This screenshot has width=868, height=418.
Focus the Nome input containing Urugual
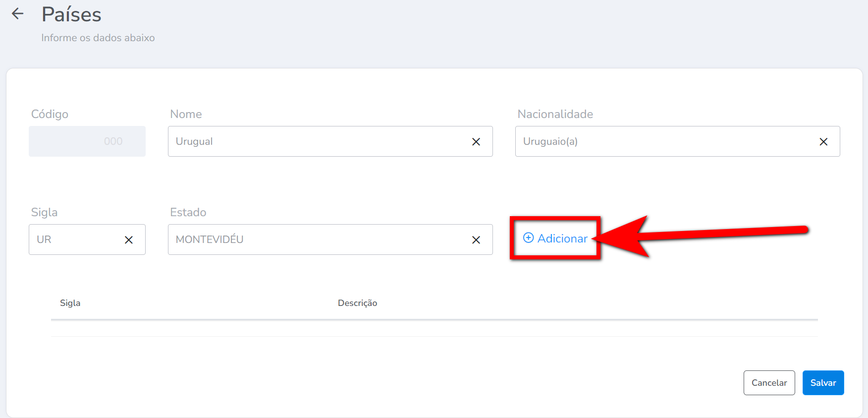pos(317,142)
